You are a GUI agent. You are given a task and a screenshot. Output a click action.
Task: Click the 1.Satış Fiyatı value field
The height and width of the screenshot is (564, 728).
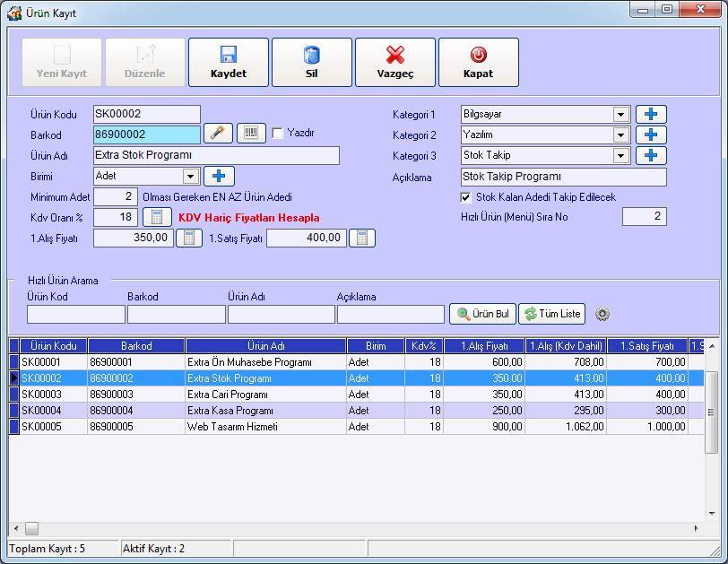click(307, 239)
